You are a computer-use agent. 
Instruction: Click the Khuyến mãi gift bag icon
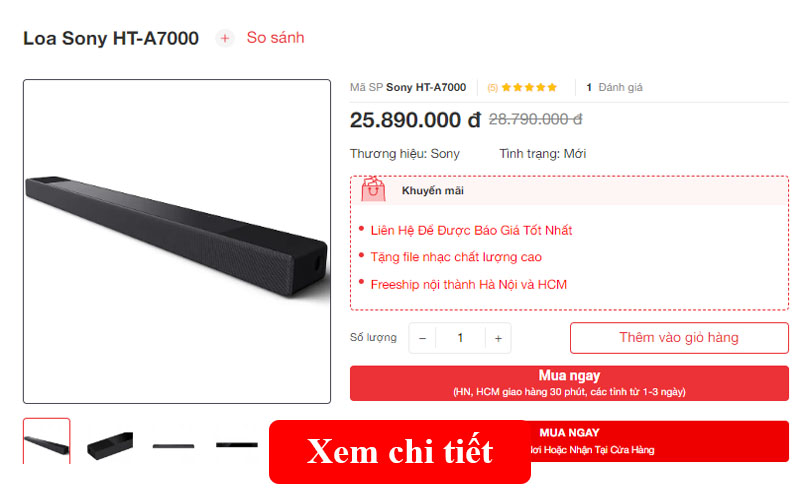pyautogui.click(x=373, y=189)
